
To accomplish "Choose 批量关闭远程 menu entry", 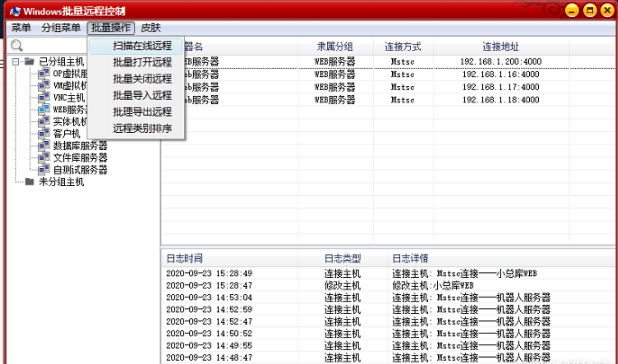I will [x=136, y=79].
